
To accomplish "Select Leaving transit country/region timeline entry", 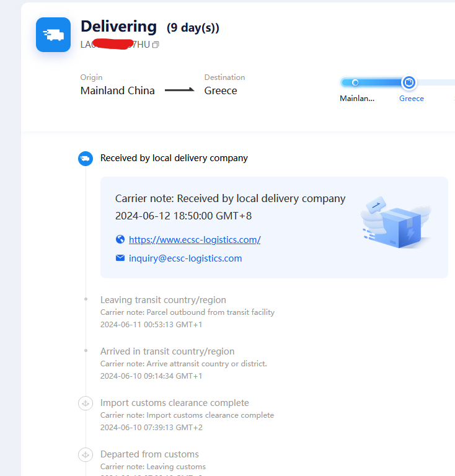I will (x=187, y=312).
